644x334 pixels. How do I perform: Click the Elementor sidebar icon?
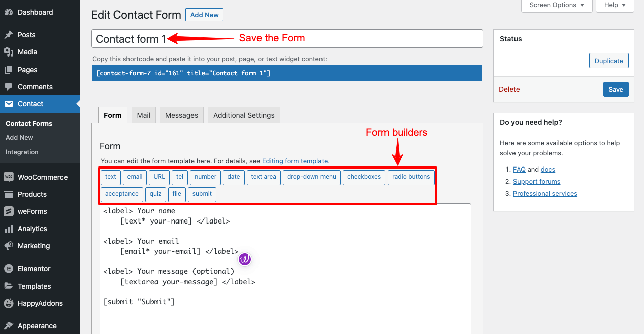9,269
